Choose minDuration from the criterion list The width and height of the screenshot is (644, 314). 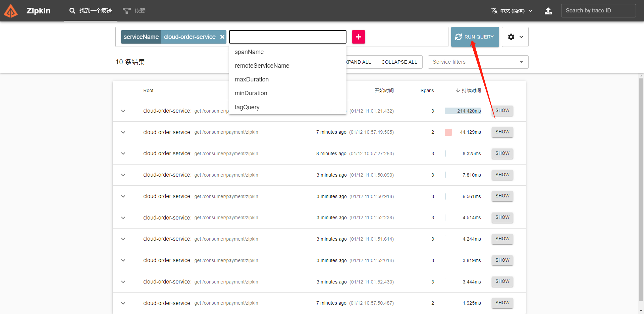click(x=288, y=93)
